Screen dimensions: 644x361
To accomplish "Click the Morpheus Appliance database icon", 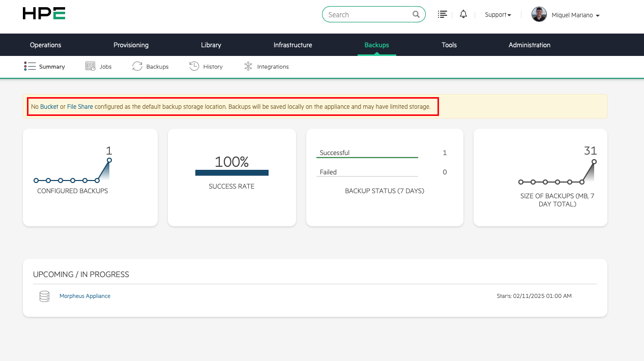I will (x=44, y=296).
